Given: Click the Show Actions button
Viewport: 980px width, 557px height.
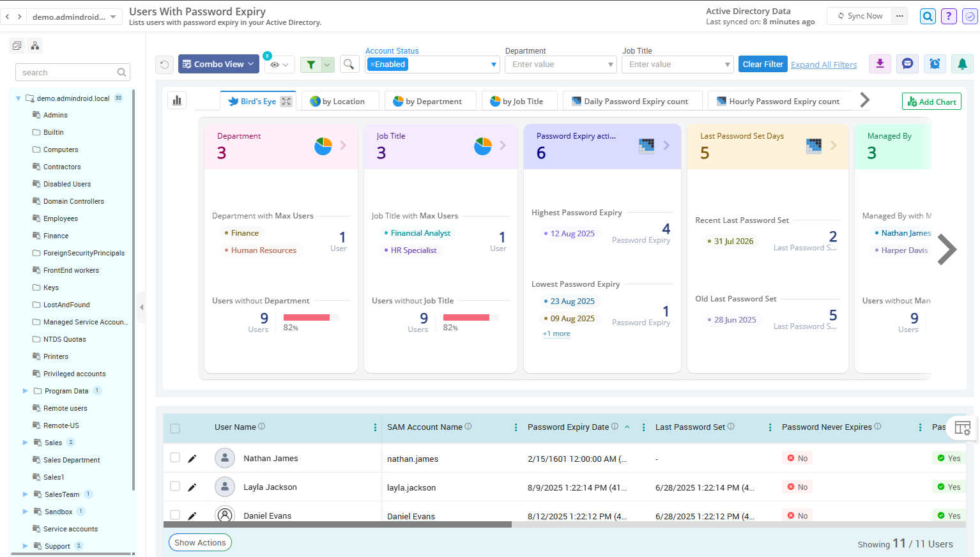Looking at the screenshot, I should (200, 542).
